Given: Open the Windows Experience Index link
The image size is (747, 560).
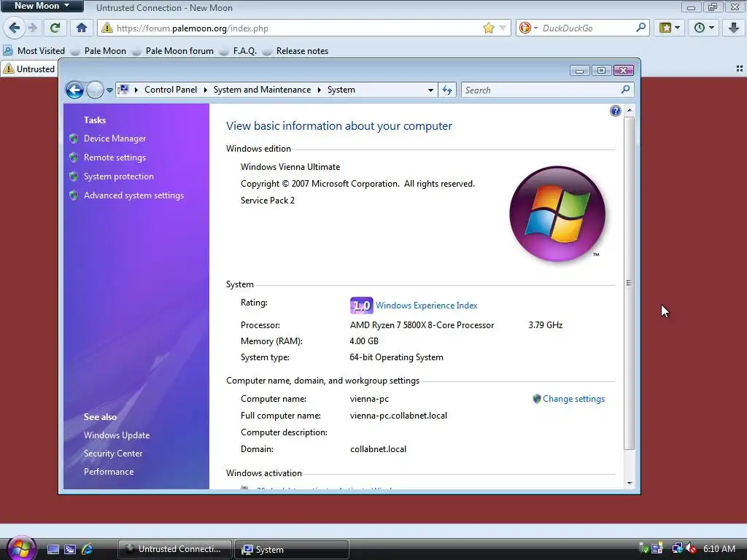Looking at the screenshot, I should click(x=426, y=306).
